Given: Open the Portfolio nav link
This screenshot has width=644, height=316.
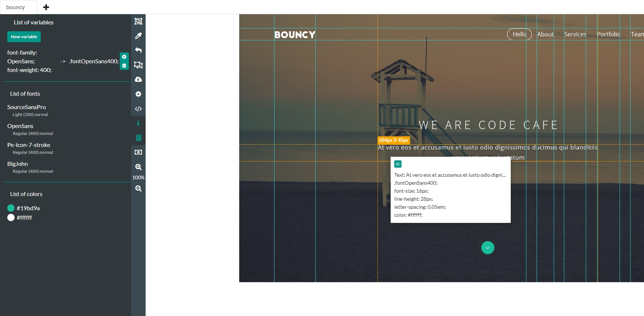Looking at the screenshot, I should (608, 34).
